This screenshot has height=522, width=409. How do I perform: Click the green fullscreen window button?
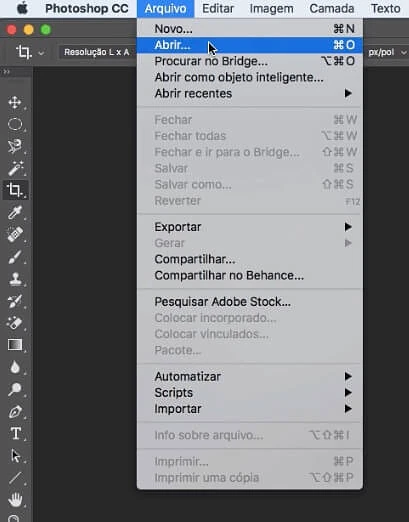46,30
